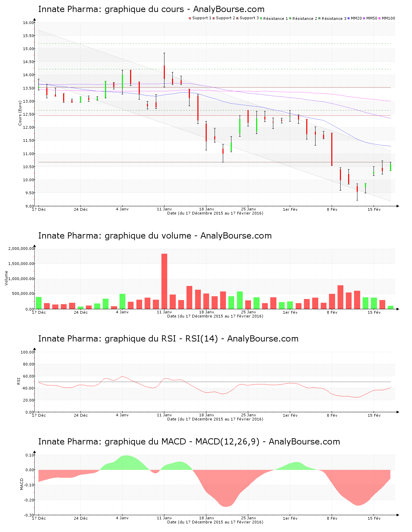Click the 'graphique du MACD - MACD(12,26,9)' title

(189, 442)
